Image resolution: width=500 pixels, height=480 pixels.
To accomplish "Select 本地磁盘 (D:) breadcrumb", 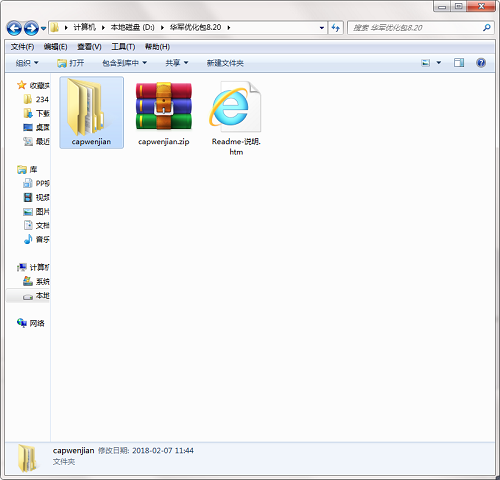I will (132, 27).
